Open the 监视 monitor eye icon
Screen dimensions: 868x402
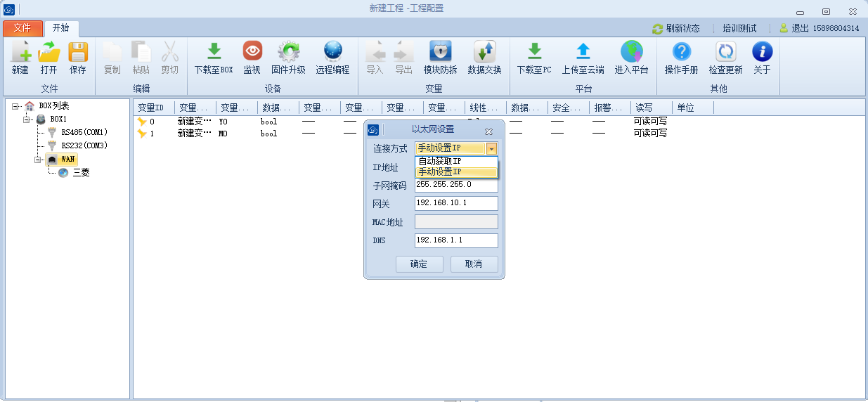tap(252, 52)
